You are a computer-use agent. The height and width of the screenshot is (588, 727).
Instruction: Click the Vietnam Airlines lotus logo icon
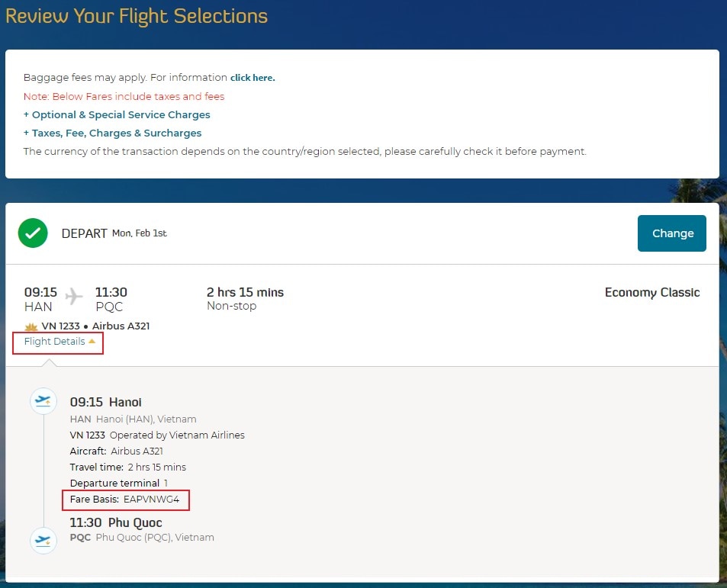[x=31, y=326]
